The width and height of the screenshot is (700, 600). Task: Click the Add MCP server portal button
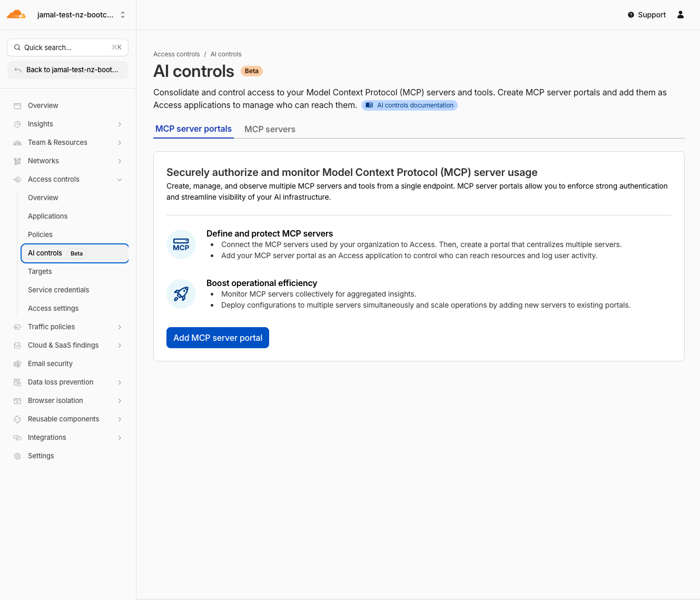[x=218, y=338]
